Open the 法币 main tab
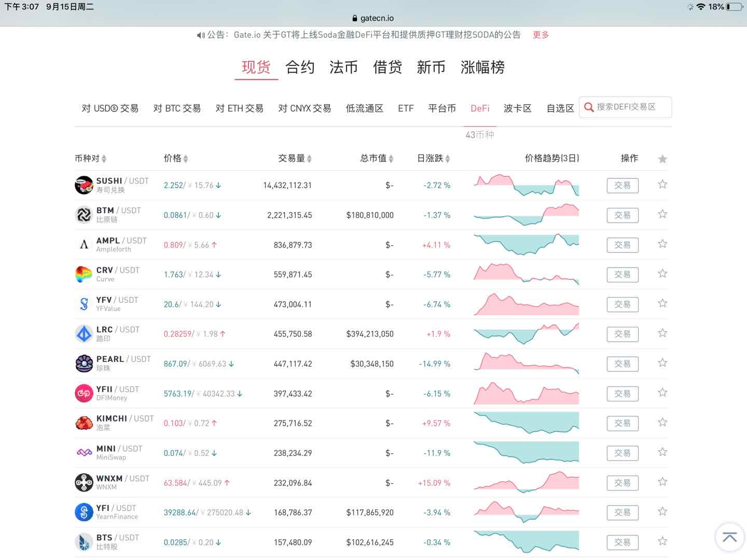 click(x=343, y=67)
